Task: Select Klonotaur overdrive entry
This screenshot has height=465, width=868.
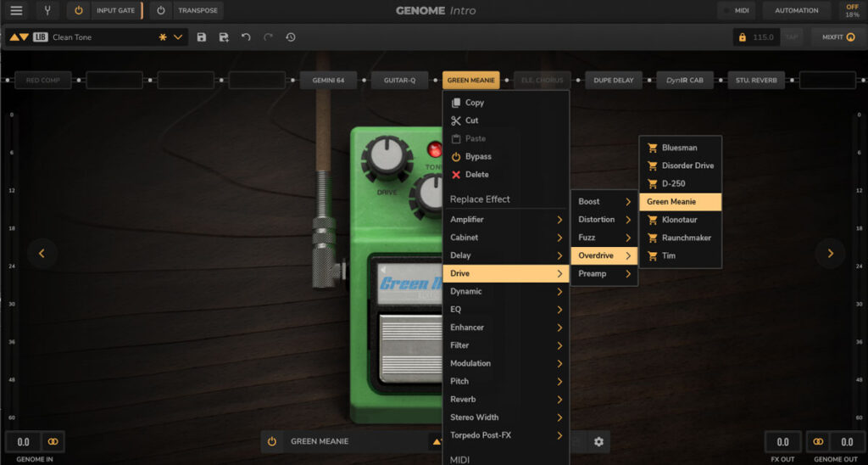Action: (x=681, y=220)
